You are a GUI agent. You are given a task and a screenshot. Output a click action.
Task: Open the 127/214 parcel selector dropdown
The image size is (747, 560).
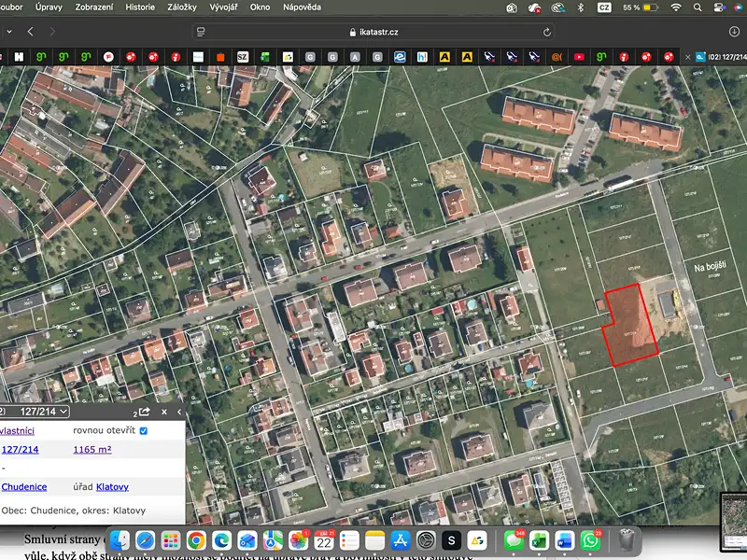tap(44, 412)
